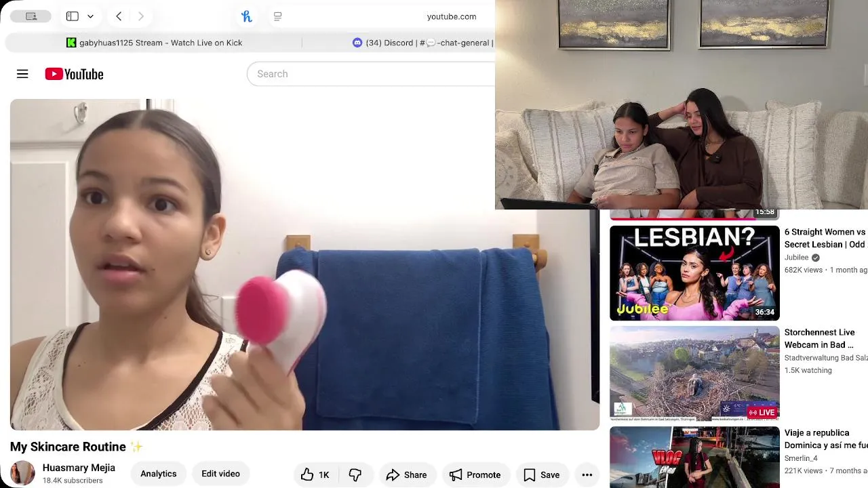Click the Kick favicon on the tab
The image size is (868, 488).
tap(71, 43)
